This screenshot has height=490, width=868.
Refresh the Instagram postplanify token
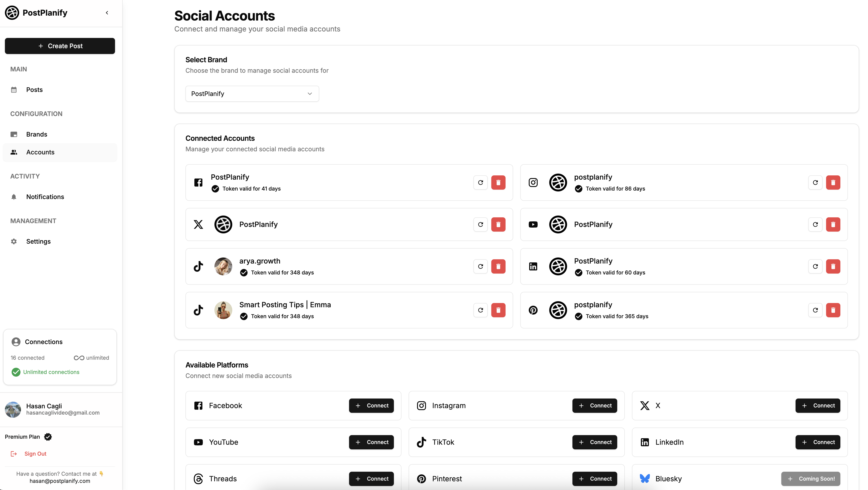tap(815, 183)
